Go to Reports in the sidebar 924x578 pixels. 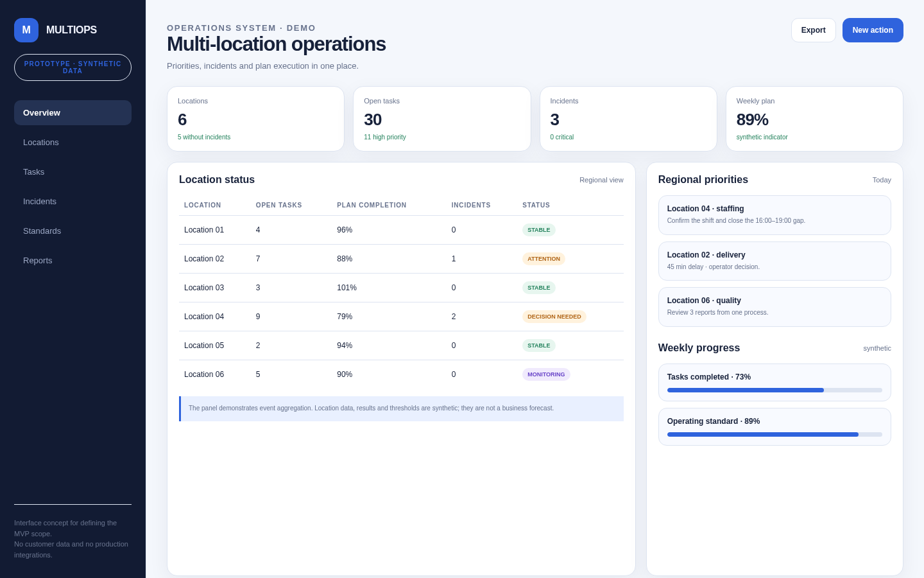coord(73,260)
